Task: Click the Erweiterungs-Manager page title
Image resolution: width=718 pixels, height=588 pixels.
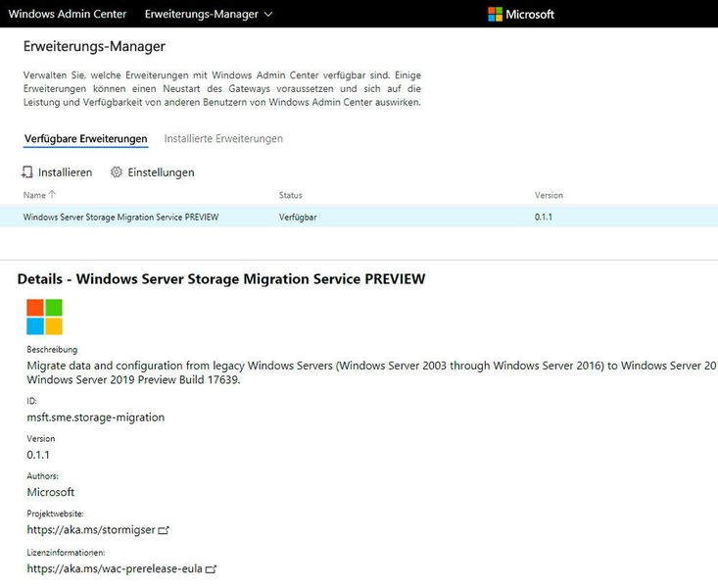Action: point(94,46)
